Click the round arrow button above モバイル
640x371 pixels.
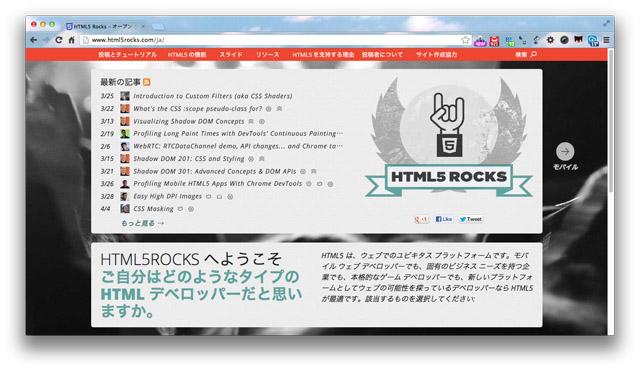[565, 151]
